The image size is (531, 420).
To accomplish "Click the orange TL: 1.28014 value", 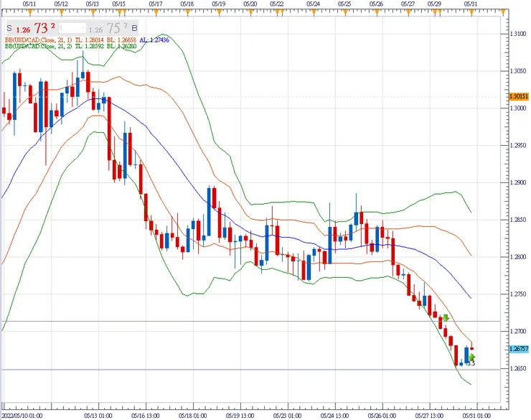I will (x=90, y=40).
